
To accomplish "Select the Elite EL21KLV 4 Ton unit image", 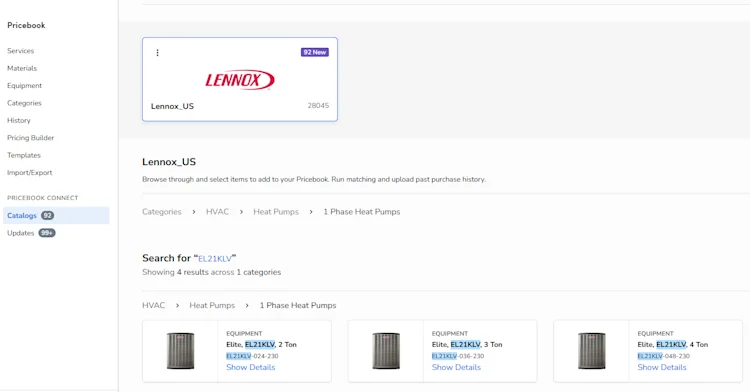I will click(592, 351).
